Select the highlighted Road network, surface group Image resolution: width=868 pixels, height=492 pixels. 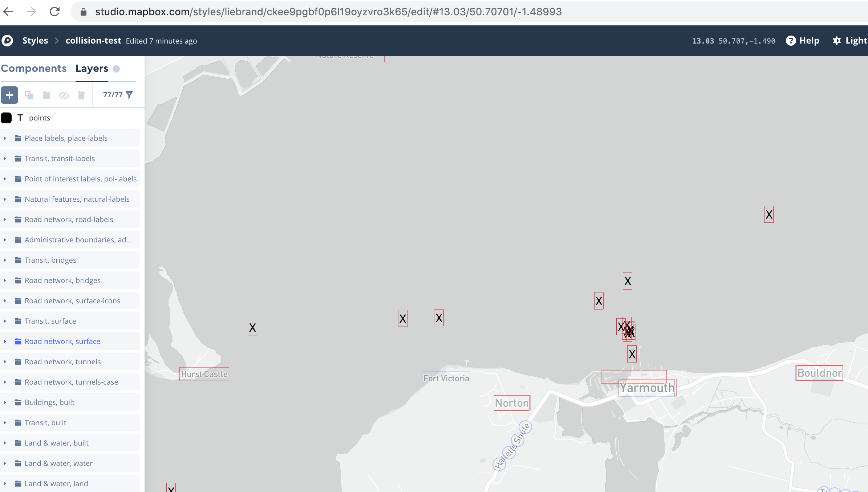click(x=70, y=341)
